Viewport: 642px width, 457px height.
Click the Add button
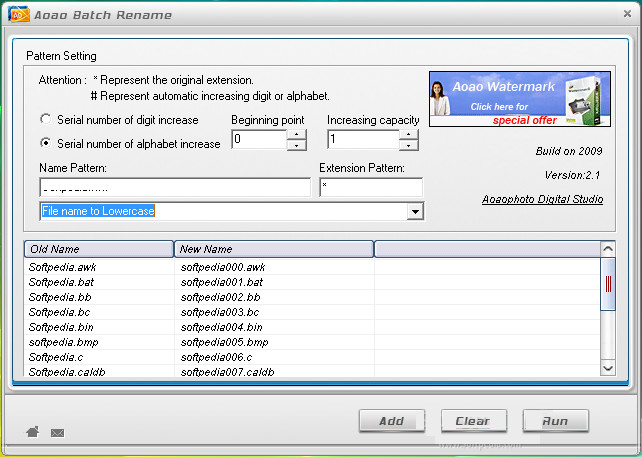coord(392,421)
